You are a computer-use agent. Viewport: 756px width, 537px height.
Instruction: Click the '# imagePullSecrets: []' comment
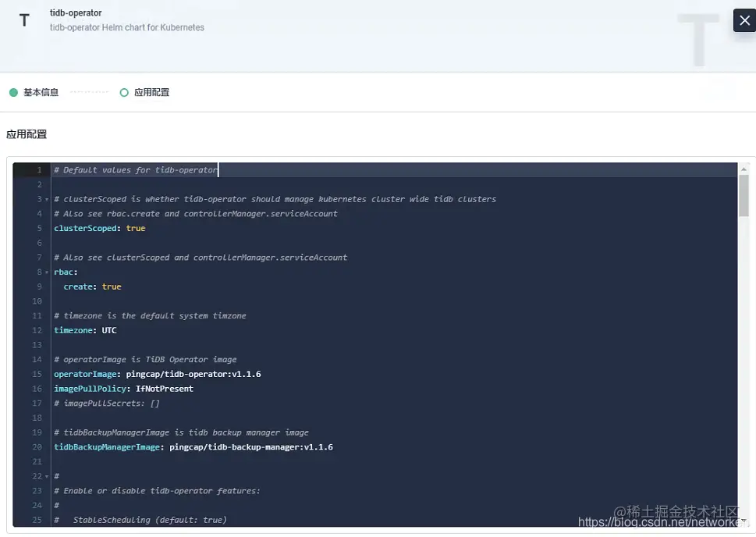[x=107, y=404]
